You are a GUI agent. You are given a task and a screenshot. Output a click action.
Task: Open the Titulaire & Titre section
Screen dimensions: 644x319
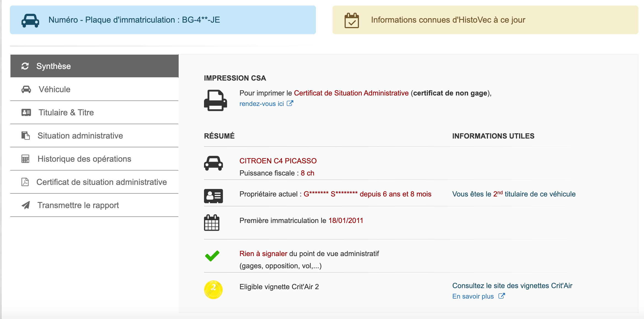pyautogui.click(x=94, y=112)
